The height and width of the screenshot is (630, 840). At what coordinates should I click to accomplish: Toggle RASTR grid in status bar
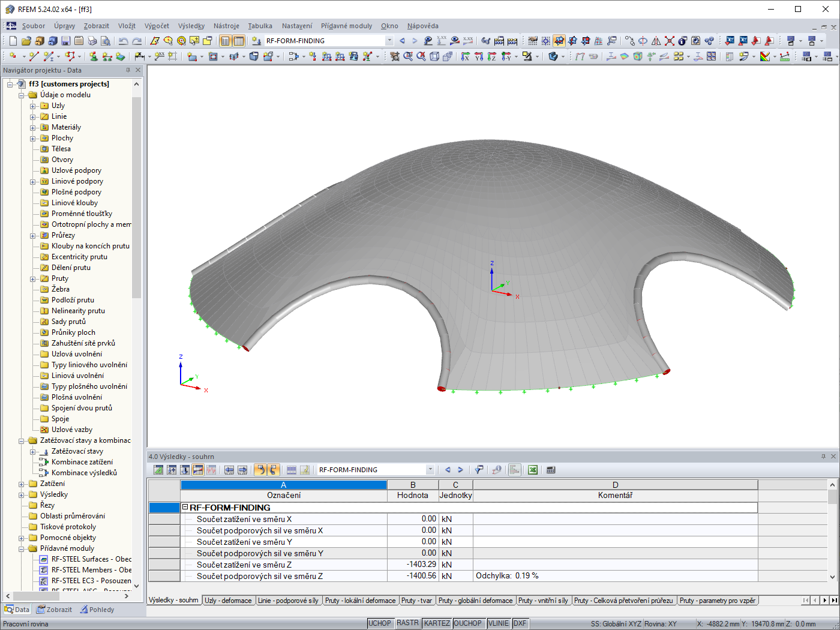407,623
